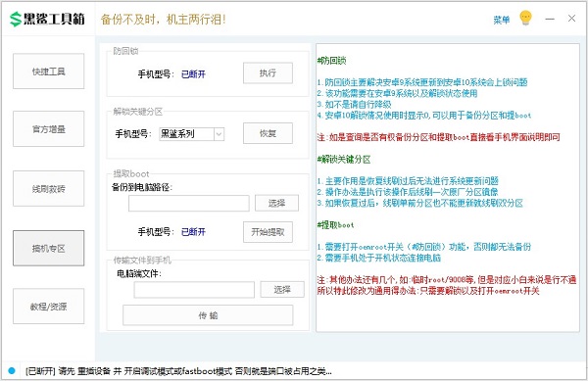Image resolution: width=588 pixels, height=381 pixels.
Task: Close the toolbox window
Action: [571, 19]
